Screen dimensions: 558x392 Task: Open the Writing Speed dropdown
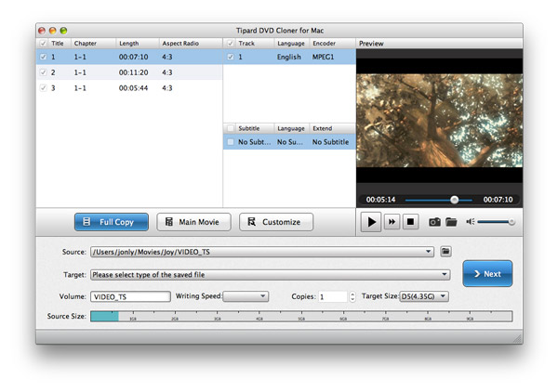[x=246, y=296]
